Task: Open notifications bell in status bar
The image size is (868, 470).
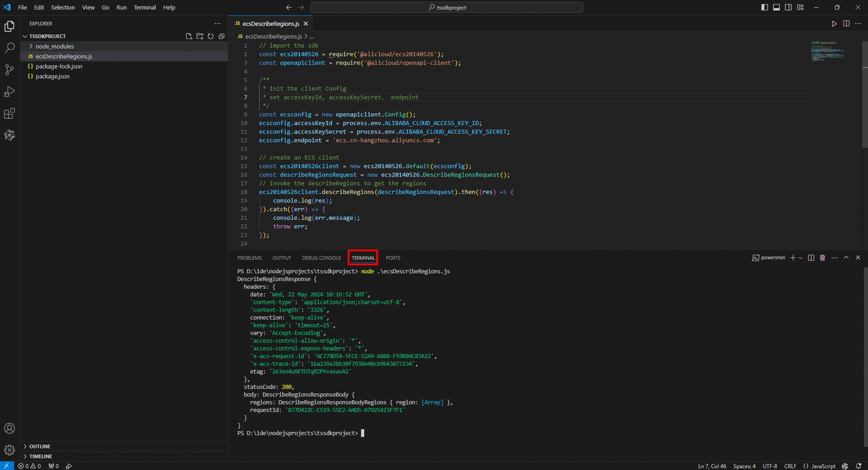Action: [858, 466]
